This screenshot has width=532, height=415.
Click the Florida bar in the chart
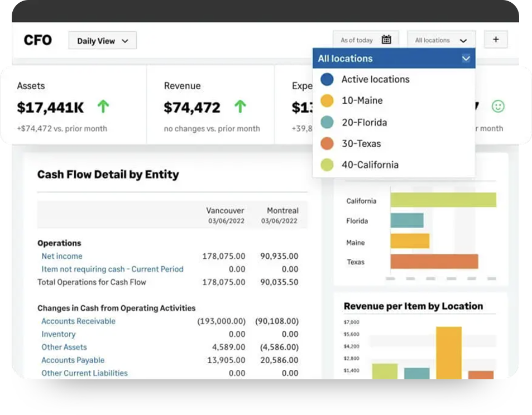(407, 220)
